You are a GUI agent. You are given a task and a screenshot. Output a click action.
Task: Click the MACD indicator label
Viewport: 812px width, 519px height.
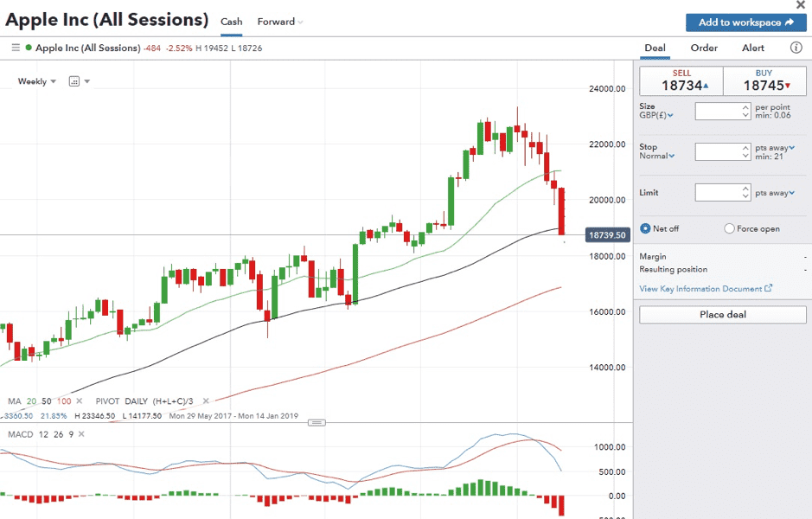[x=20, y=434]
